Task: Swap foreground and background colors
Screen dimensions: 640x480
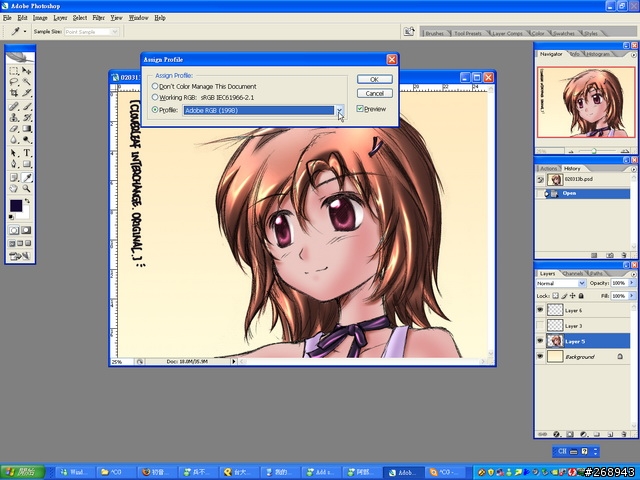Action: (27, 201)
